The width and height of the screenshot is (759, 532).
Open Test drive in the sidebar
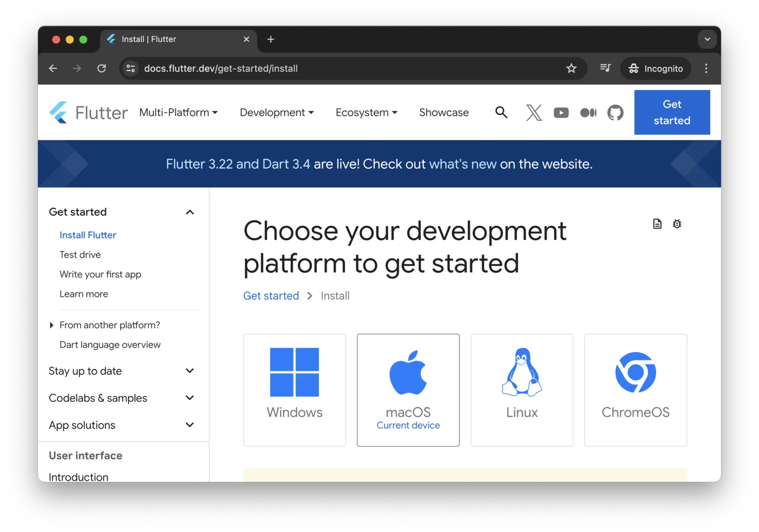[80, 255]
